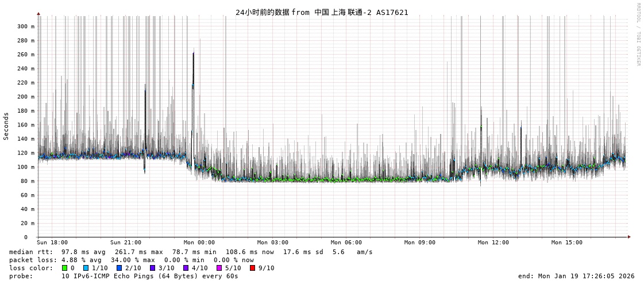
Task: Click the 'Mon 03:00' time label
Action: (273, 243)
